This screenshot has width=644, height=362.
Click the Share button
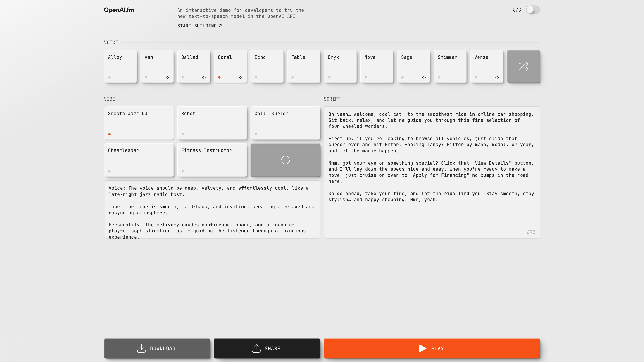267,348
